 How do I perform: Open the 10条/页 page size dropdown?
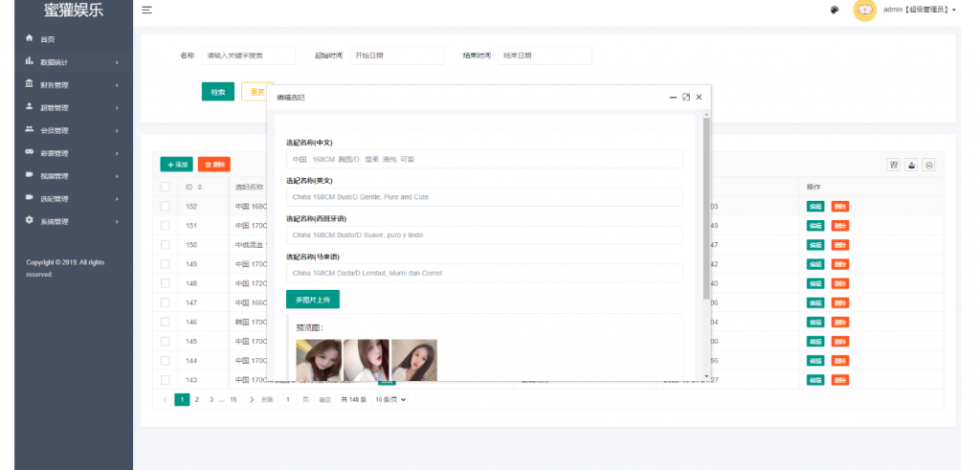[x=390, y=399]
